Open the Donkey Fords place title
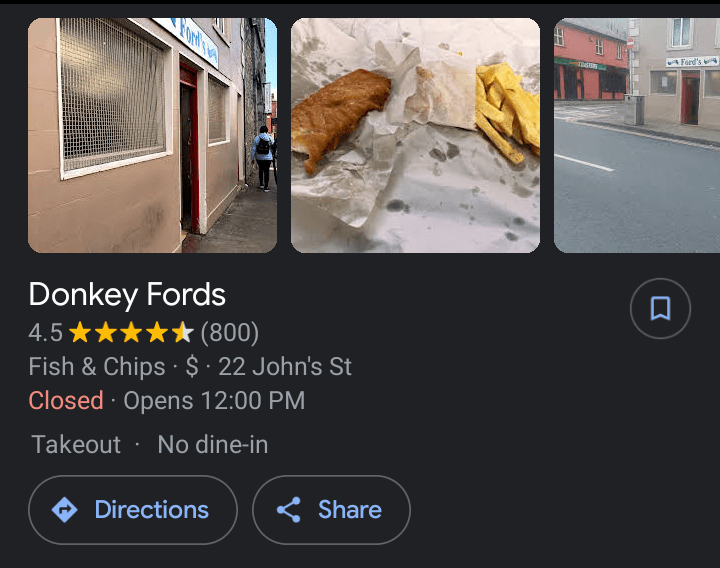720x568 pixels. [127, 294]
